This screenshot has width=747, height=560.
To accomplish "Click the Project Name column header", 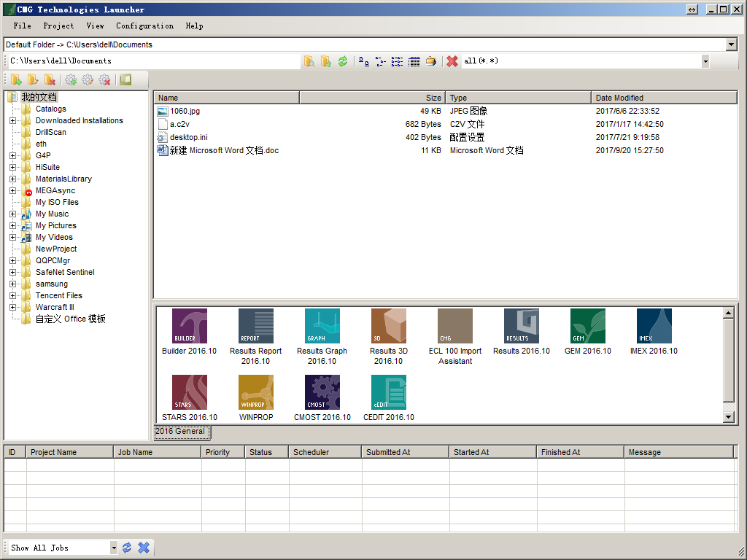I will coord(70,452).
